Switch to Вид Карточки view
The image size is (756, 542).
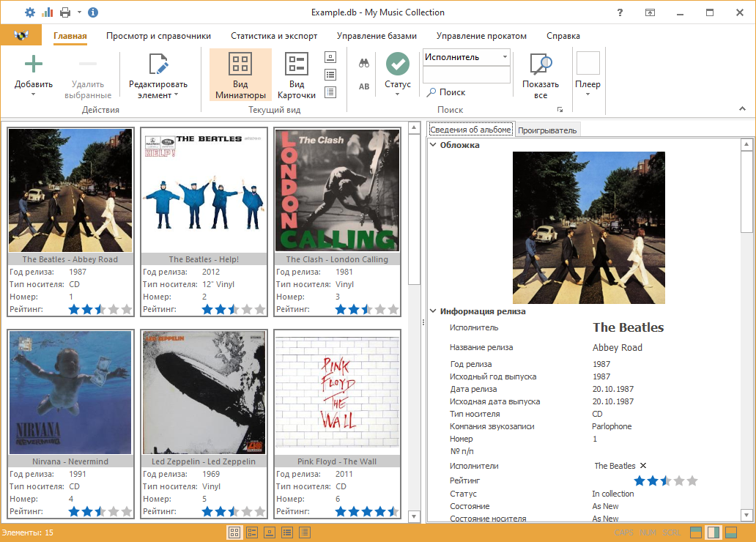tap(297, 75)
